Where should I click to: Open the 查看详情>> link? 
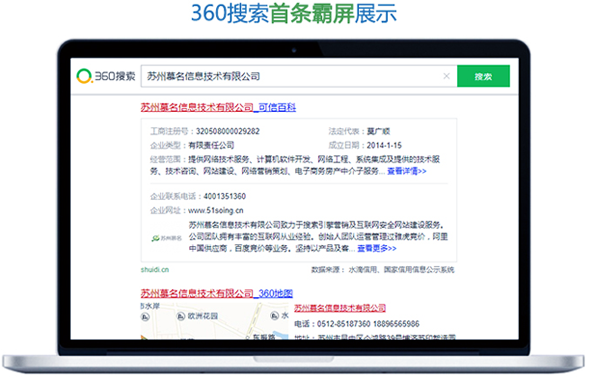407,171
